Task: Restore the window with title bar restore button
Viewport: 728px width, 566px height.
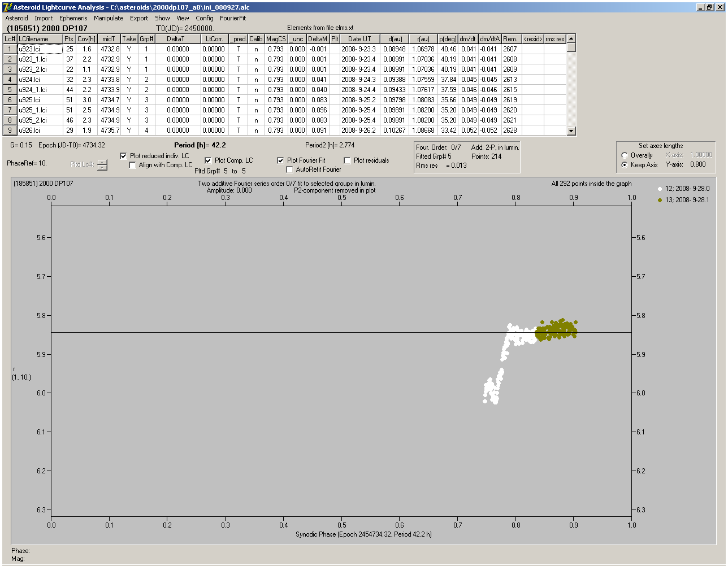Action: 710,7
